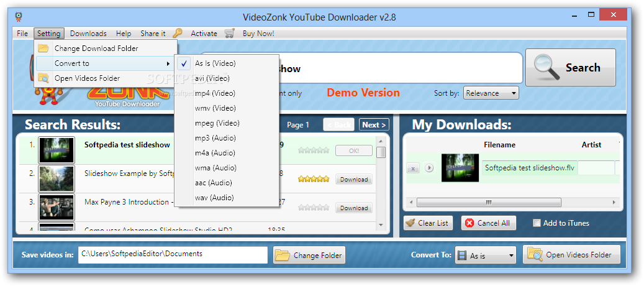Screen dimensions: 644x286
Task: Click the search results scrollbar up arrow
Action: tap(381, 140)
